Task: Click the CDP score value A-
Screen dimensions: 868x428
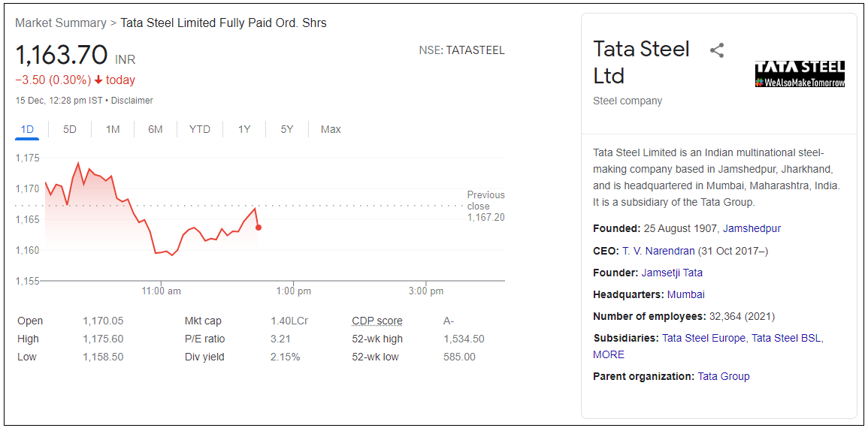Action: (449, 321)
